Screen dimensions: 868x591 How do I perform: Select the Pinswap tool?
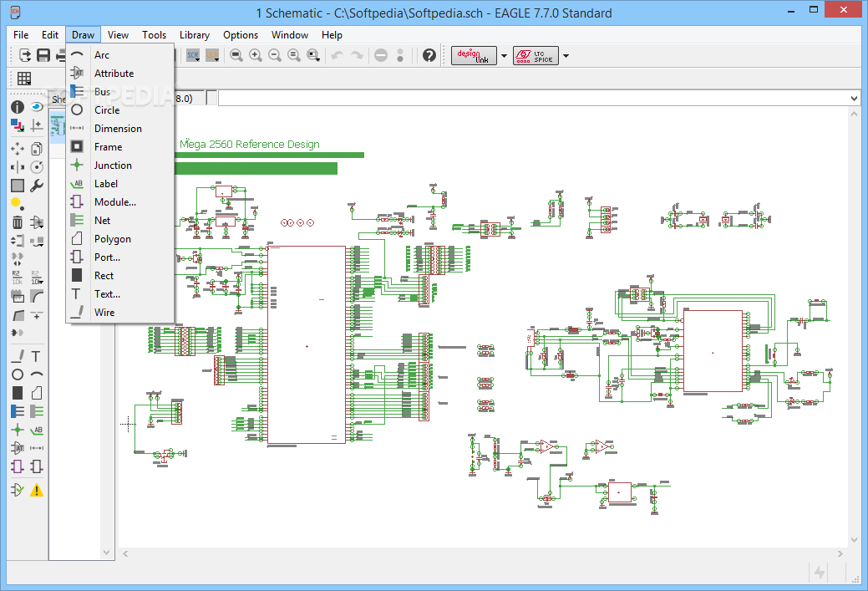(18, 241)
